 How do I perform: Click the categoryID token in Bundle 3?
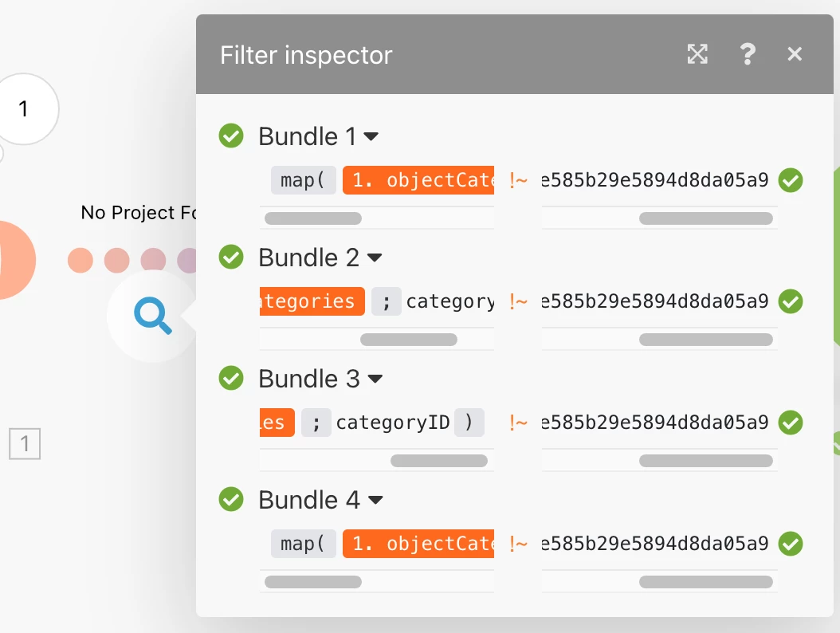(x=393, y=423)
